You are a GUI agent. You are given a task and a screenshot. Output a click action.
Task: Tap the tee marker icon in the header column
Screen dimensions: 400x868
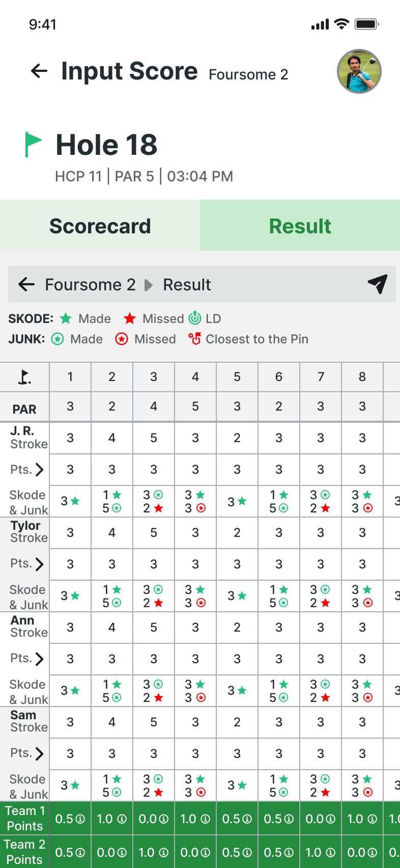pyautogui.click(x=24, y=377)
